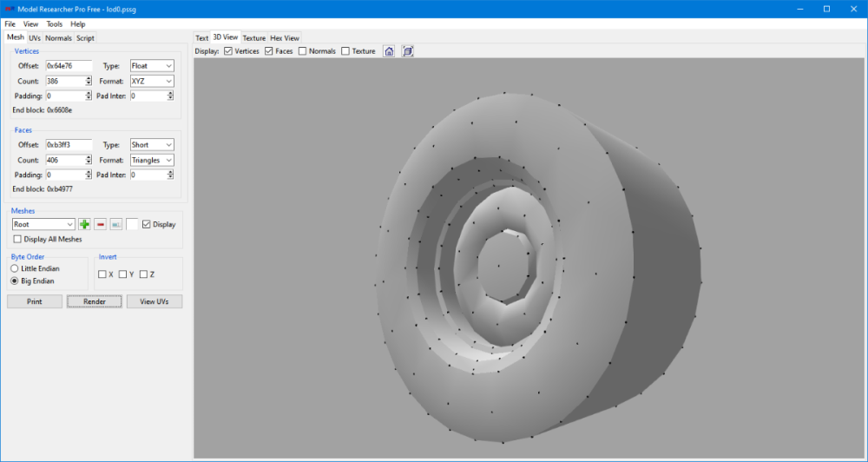This screenshot has height=462, width=868.
Task: Check Display All Meshes
Action: click(x=17, y=240)
